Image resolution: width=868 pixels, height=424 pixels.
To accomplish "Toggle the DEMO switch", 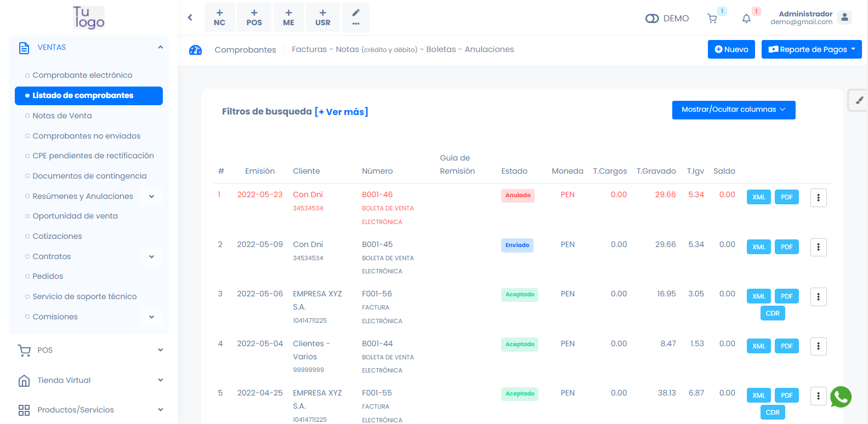I will 652,19.
